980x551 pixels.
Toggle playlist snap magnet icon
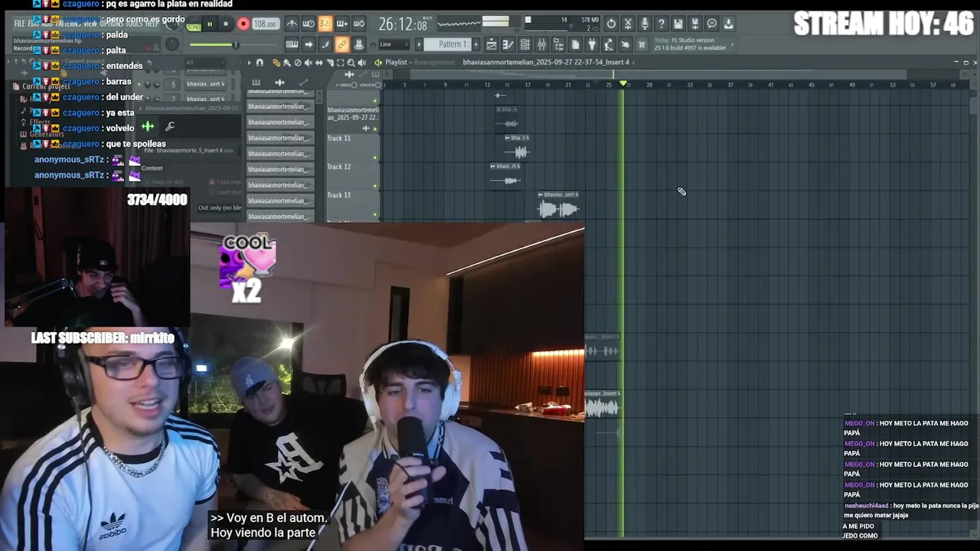click(260, 63)
